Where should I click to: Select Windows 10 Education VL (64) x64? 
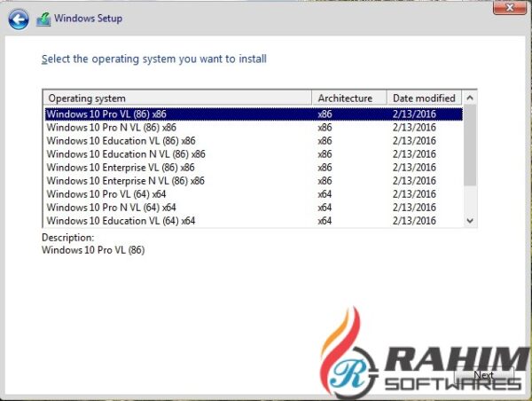pos(254,221)
